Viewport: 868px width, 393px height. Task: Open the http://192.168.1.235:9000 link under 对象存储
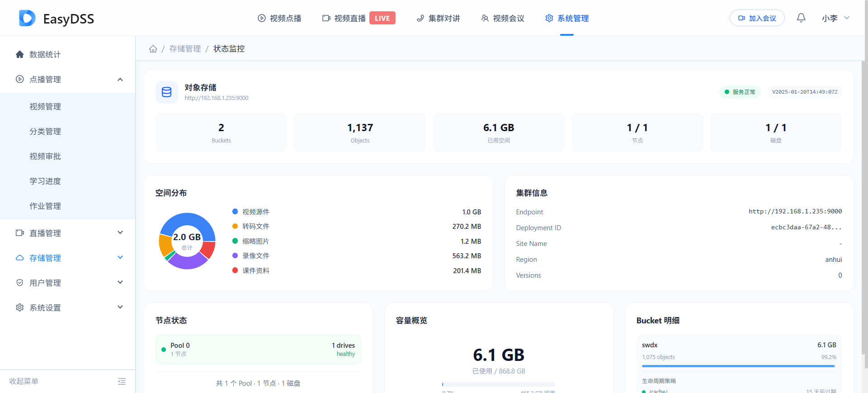(x=217, y=98)
